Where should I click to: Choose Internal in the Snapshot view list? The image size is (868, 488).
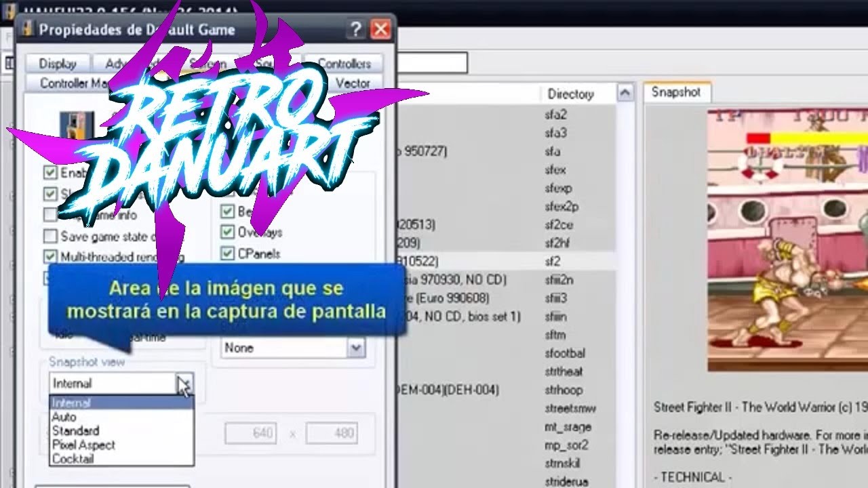point(121,403)
